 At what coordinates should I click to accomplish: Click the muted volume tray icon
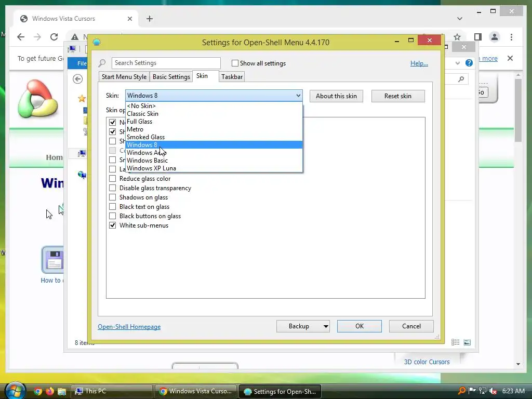[x=493, y=391]
